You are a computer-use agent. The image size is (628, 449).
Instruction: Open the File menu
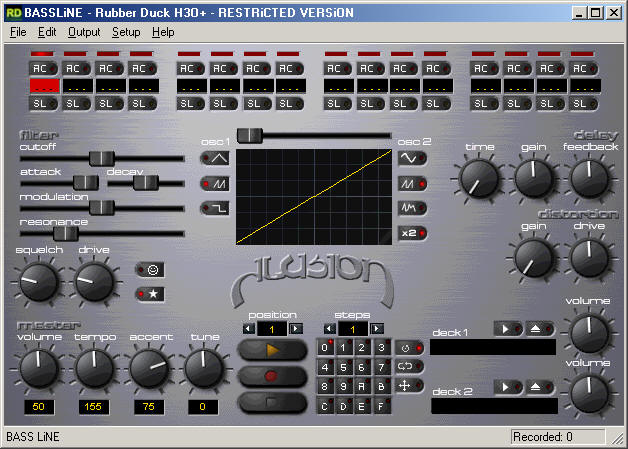[x=18, y=32]
